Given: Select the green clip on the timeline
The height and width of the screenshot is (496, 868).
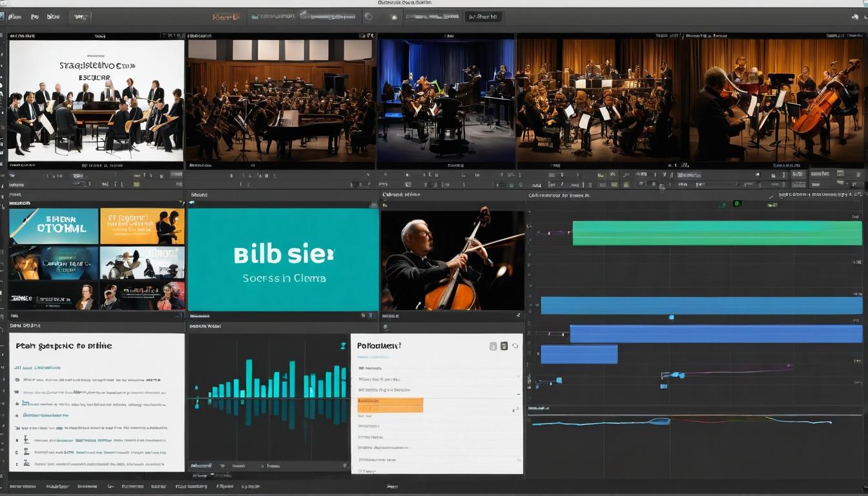Looking at the screenshot, I should 717,233.
